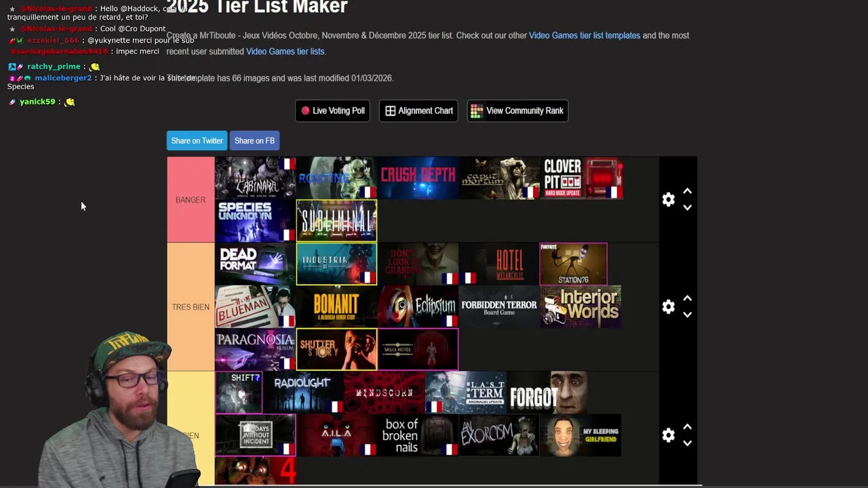Move BIEN tier up with arrow
The image size is (868, 488).
[687, 427]
